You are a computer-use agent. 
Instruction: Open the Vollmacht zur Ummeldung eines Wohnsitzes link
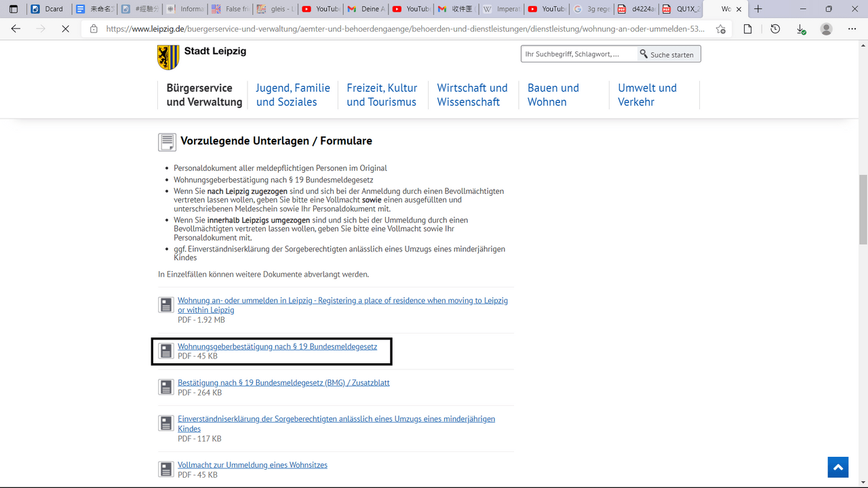[x=252, y=465]
